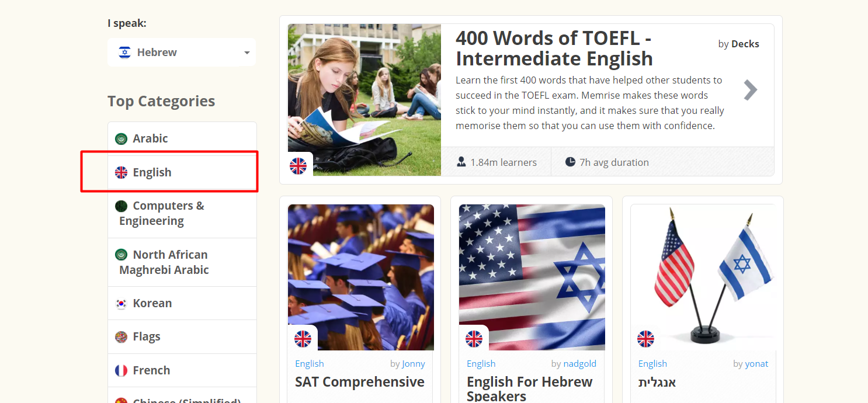The image size is (868, 403).
Task: Click the UK flag beside English category
Action: tap(121, 172)
